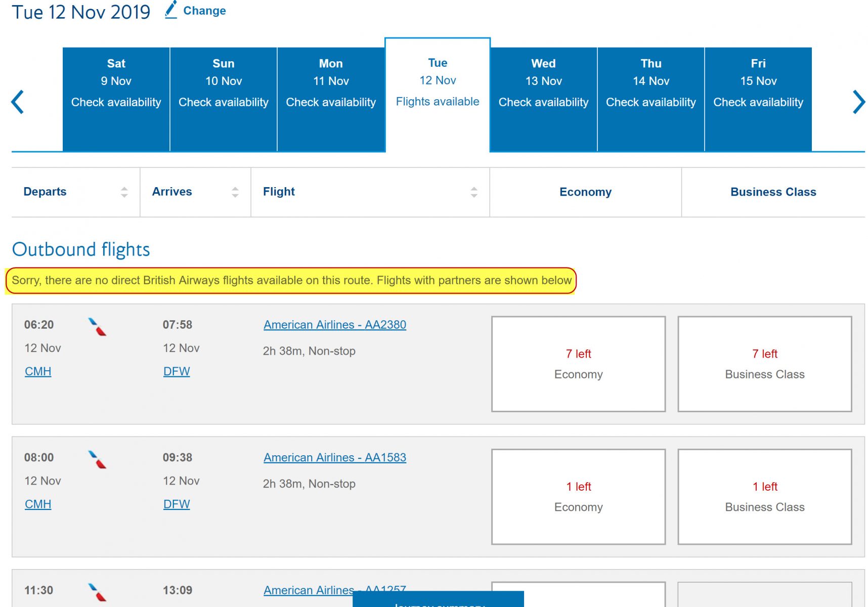Screen dimensions: 868x607
Task: Click DFW link for the 07:58 arrival
Action: coord(177,371)
